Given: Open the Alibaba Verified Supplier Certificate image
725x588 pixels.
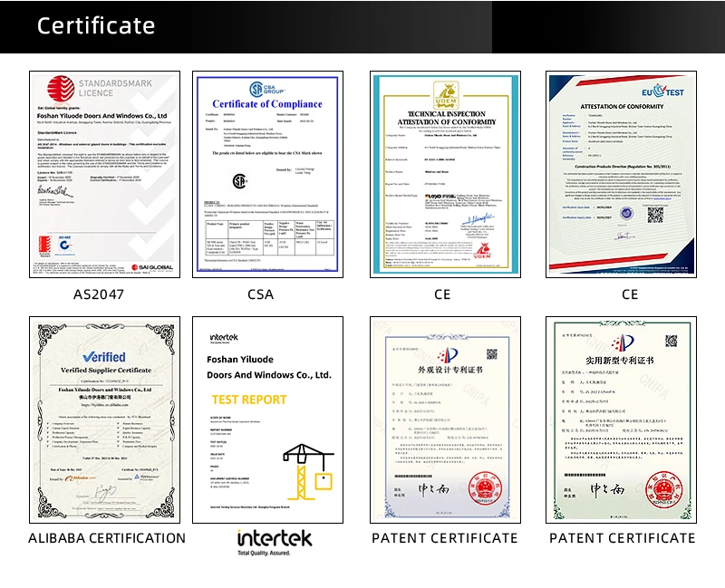Looking at the screenshot, I should click(x=104, y=419).
